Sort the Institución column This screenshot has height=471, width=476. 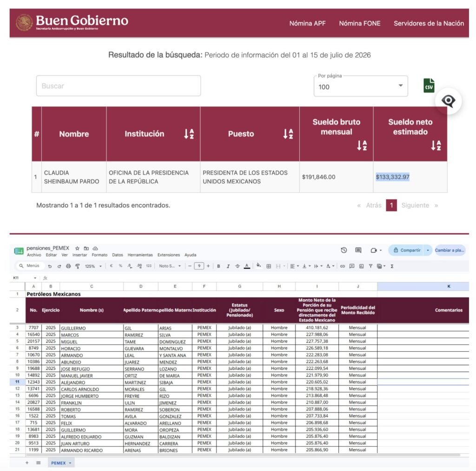pos(189,134)
